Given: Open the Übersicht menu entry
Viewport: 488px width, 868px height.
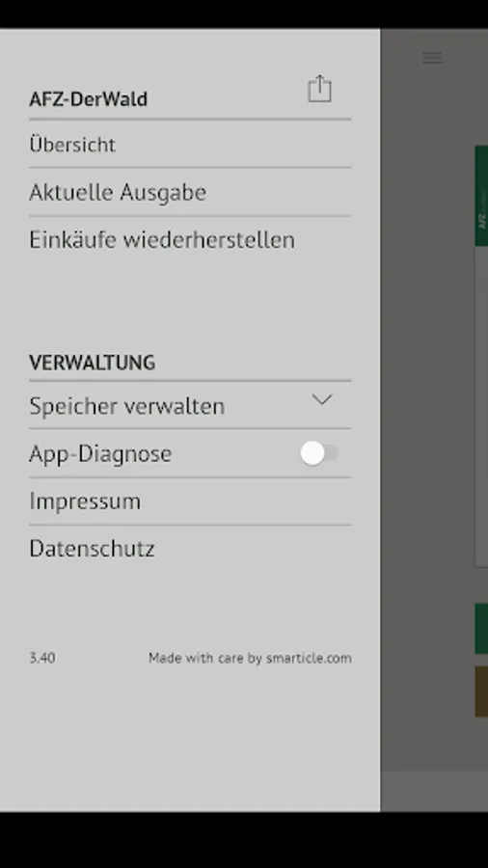Looking at the screenshot, I should (190, 145).
